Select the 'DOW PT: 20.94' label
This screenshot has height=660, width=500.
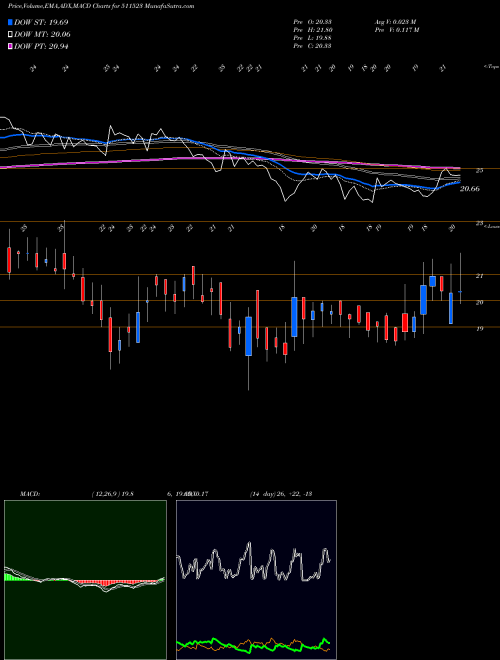coord(41,46)
